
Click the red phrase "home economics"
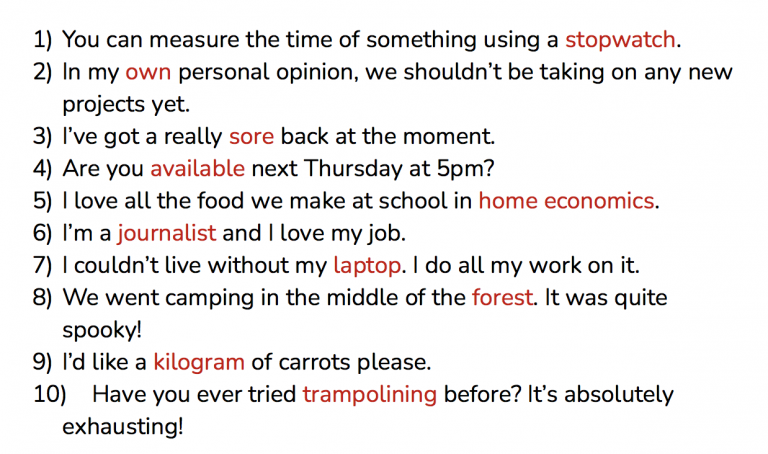(566, 201)
